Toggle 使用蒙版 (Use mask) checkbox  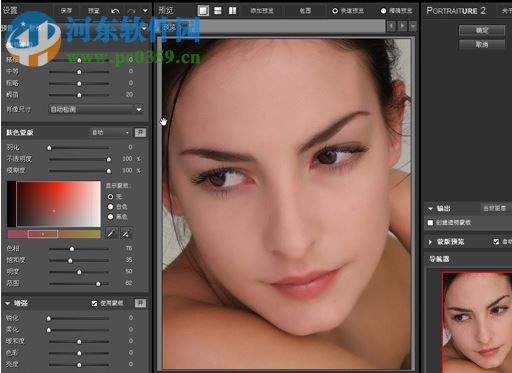pos(94,303)
